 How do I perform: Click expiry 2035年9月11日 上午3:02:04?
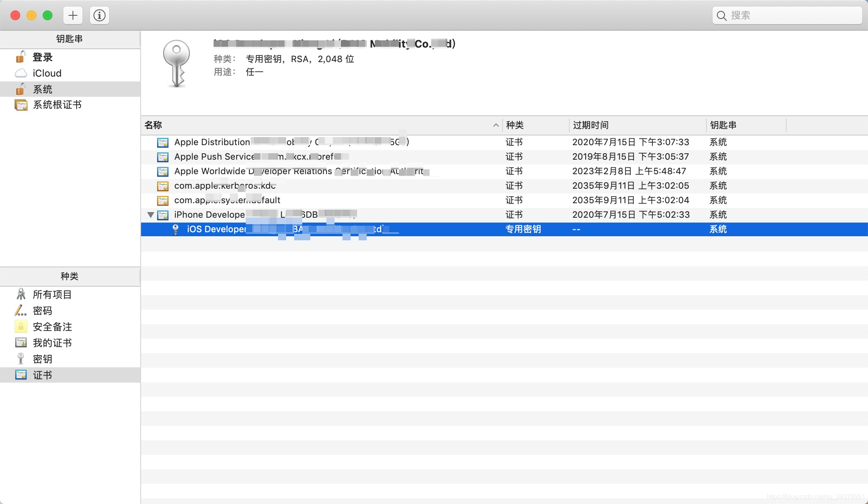[x=631, y=200]
